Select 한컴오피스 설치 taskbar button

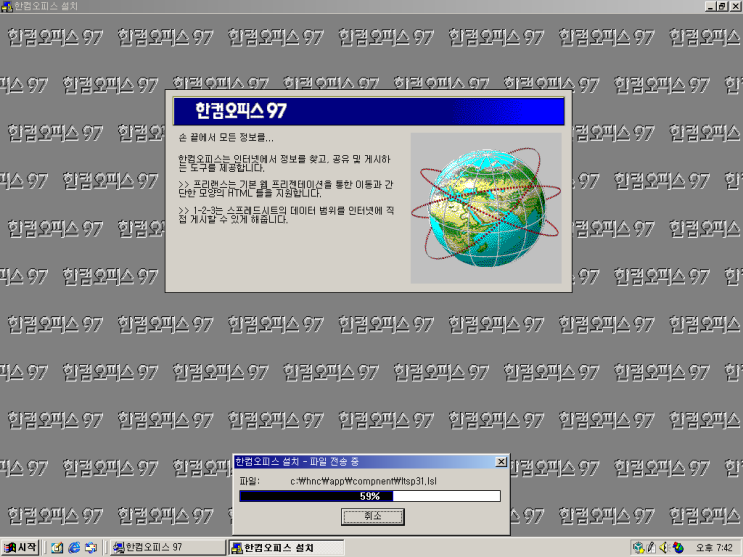(x=286, y=548)
